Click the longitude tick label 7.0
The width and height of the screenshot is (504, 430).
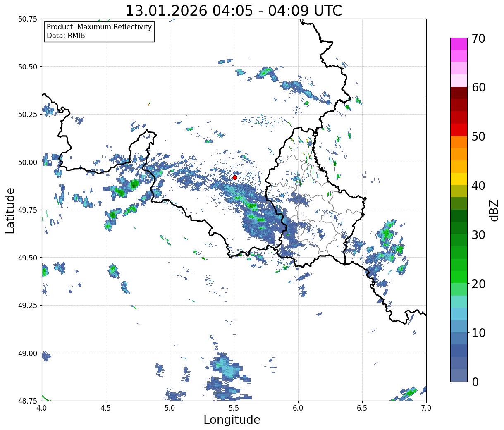click(426, 408)
